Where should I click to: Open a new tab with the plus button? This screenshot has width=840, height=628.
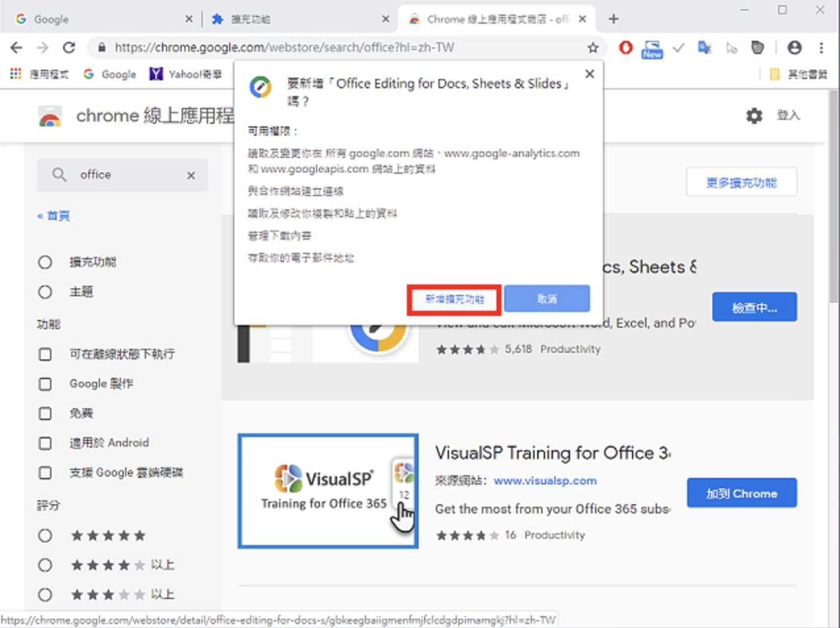click(x=614, y=19)
